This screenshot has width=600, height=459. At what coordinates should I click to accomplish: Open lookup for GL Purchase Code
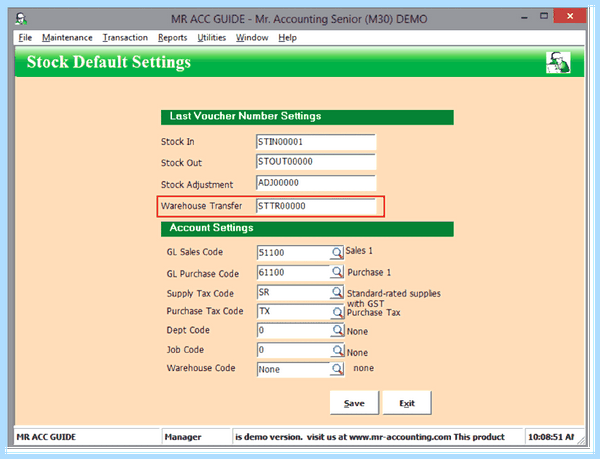(x=337, y=272)
